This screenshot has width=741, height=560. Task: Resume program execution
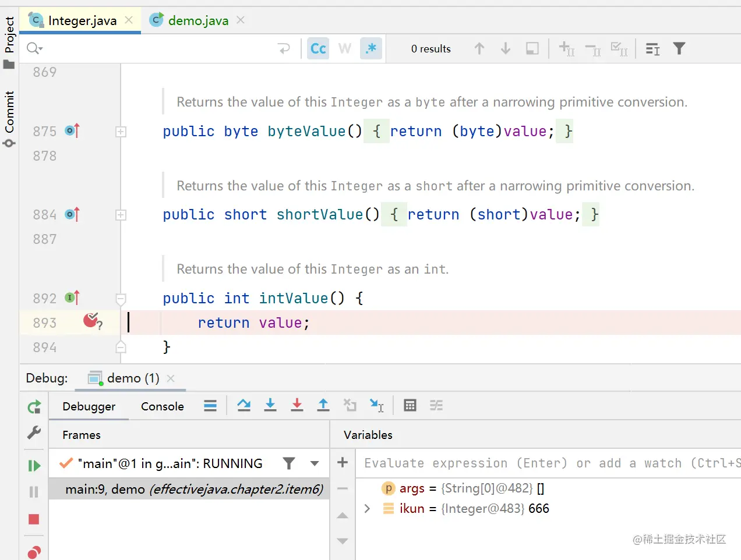34,466
